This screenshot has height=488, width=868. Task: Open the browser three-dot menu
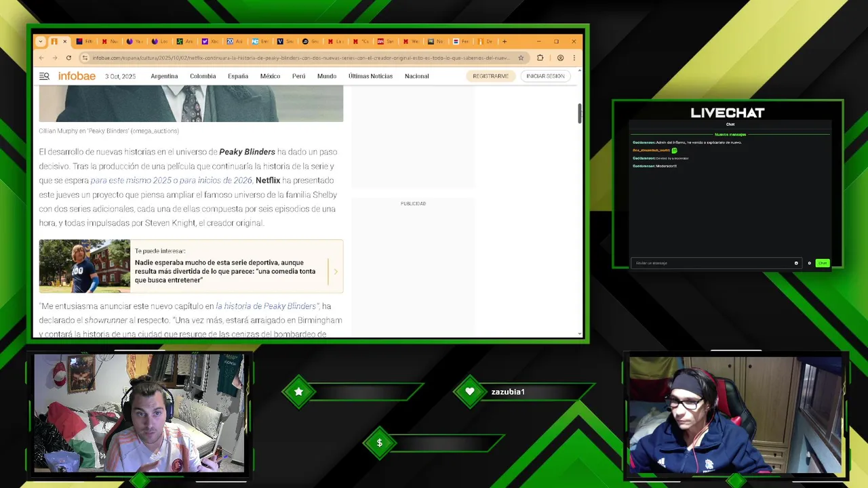pyautogui.click(x=574, y=58)
